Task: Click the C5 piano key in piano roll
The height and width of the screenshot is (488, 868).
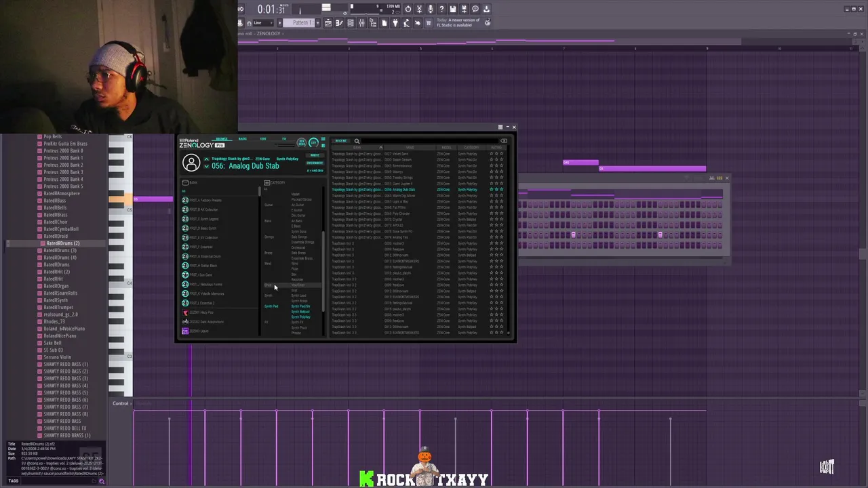Action: pyautogui.click(x=120, y=209)
